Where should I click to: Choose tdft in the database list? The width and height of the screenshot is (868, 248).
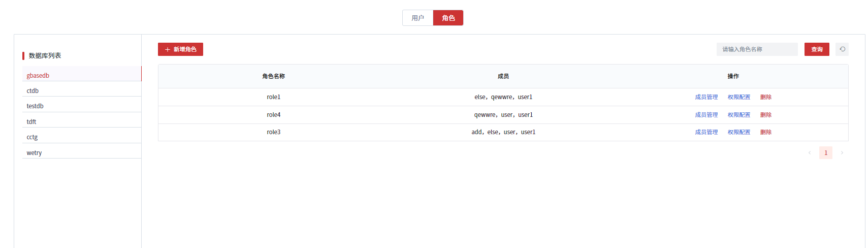click(31, 122)
